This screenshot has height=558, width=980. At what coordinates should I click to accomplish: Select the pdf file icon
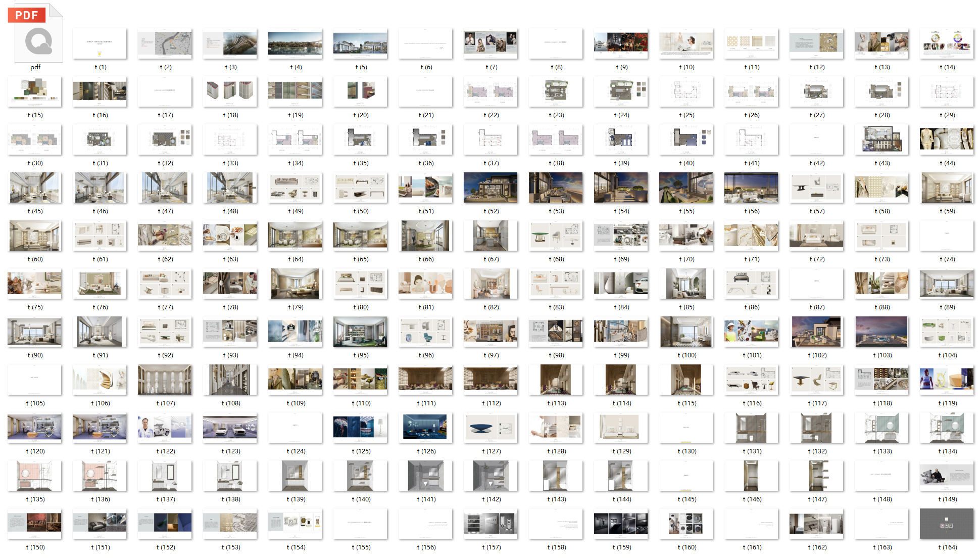click(x=35, y=34)
